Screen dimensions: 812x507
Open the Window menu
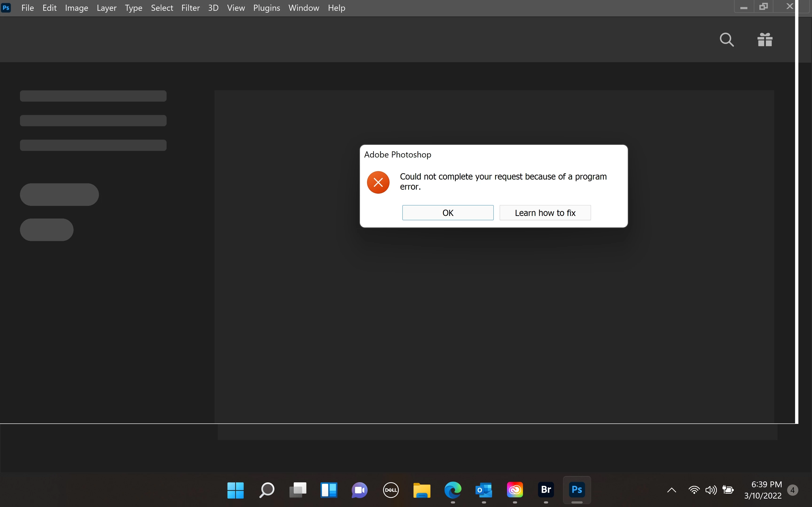(x=304, y=8)
